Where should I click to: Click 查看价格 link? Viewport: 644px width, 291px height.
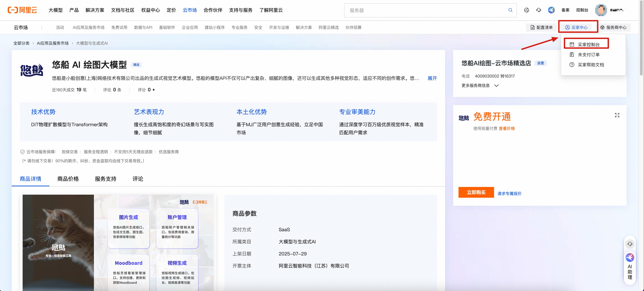(x=507, y=128)
